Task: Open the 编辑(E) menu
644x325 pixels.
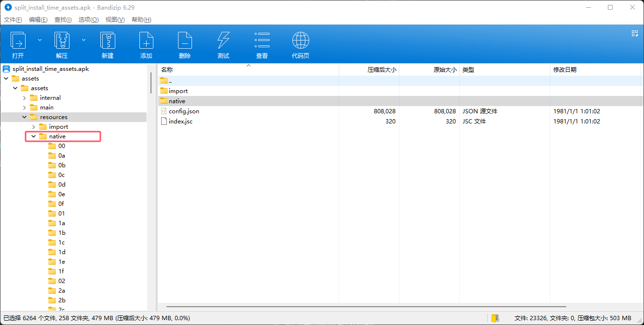Action: [38, 20]
